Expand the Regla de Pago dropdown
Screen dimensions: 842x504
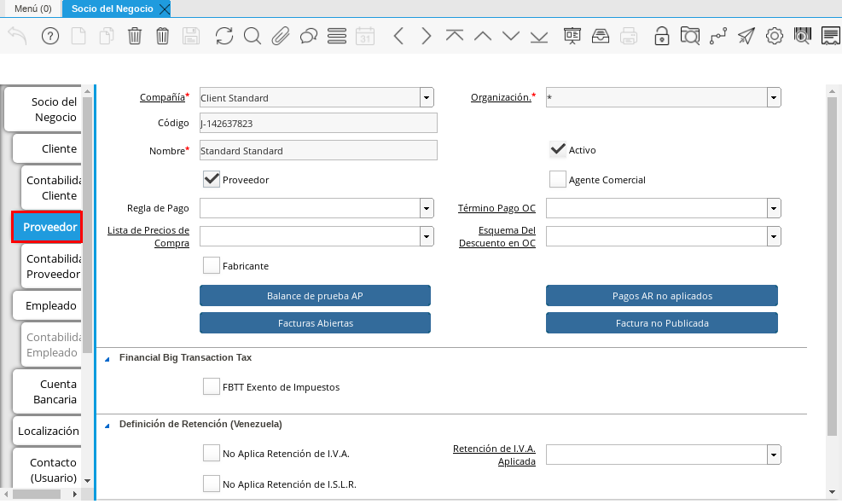427,208
